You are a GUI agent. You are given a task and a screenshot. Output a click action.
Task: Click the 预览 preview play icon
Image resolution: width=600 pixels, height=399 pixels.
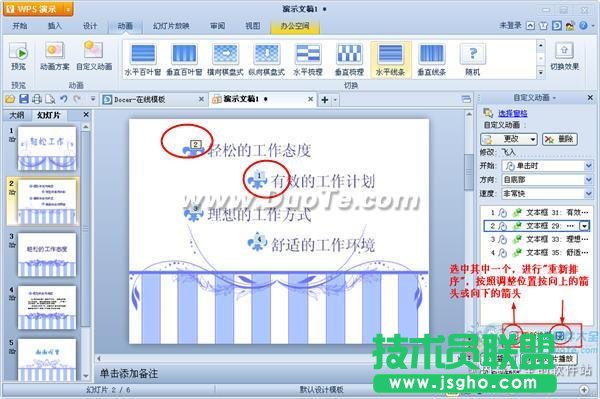18,52
